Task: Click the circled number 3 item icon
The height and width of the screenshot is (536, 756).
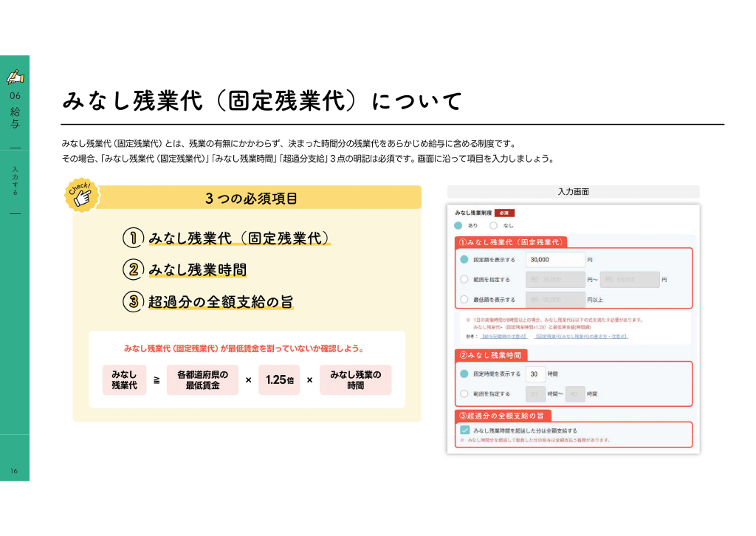Action: tap(133, 302)
